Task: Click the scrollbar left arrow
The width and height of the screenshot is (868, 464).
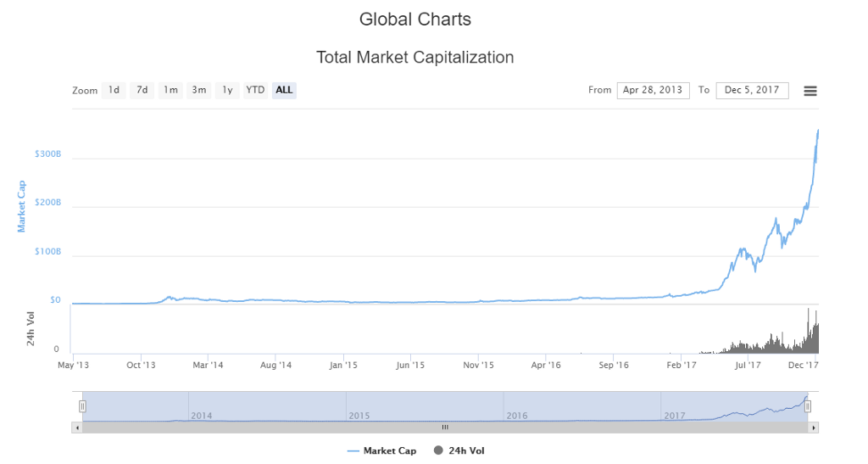Action: pos(77,428)
